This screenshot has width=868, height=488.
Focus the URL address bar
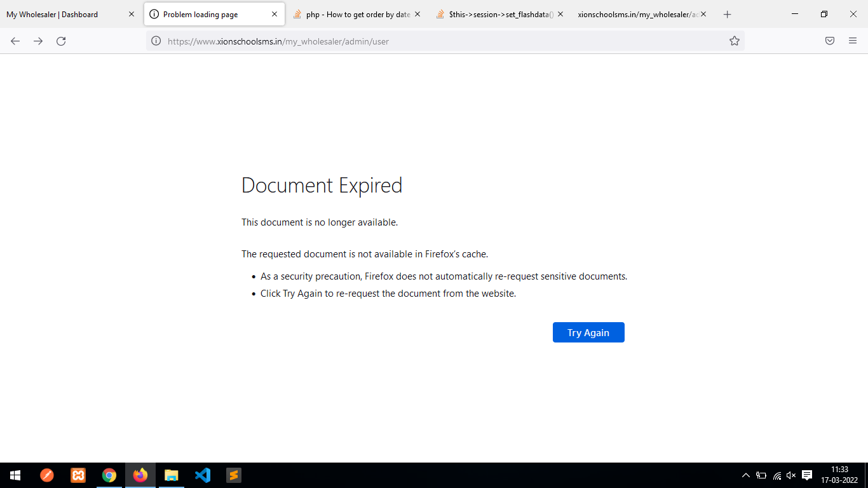pos(445,41)
